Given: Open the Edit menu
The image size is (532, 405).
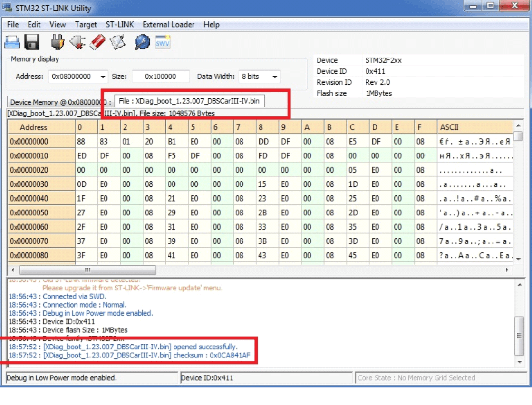Looking at the screenshot, I should [x=34, y=24].
